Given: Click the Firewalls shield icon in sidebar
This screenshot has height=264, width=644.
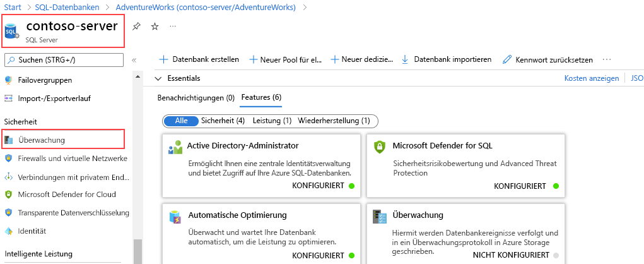Looking at the screenshot, I should click(x=9, y=159).
